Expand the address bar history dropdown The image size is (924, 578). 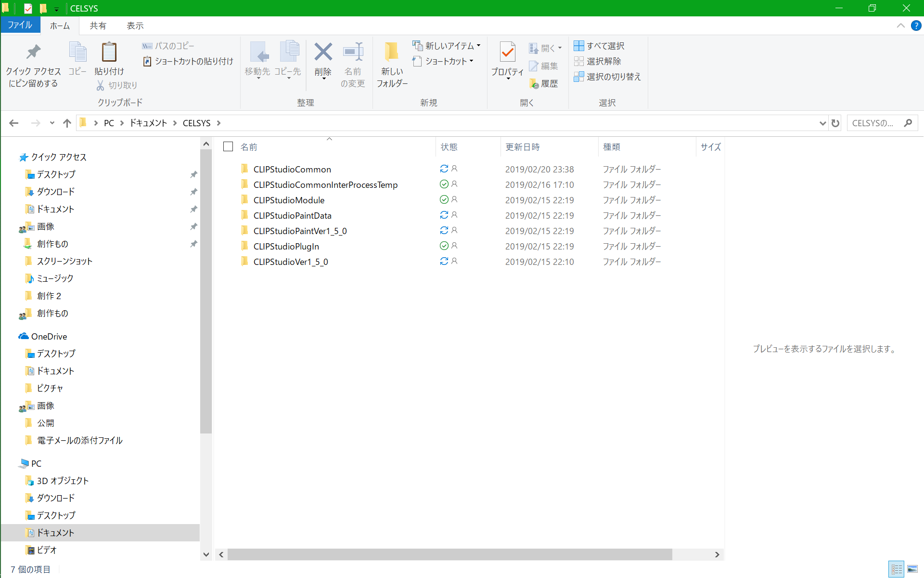click(x=822, y=123)
